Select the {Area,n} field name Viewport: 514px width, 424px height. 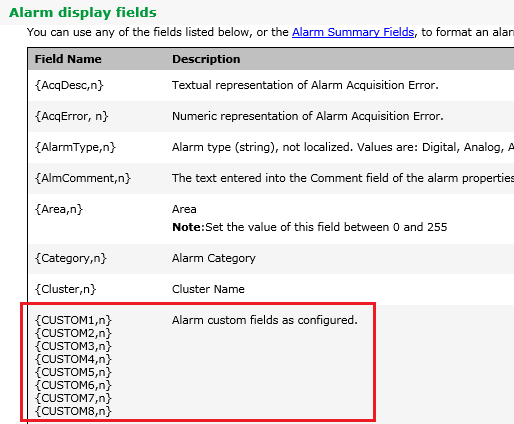pyautogui.click(x=59, y=209)
